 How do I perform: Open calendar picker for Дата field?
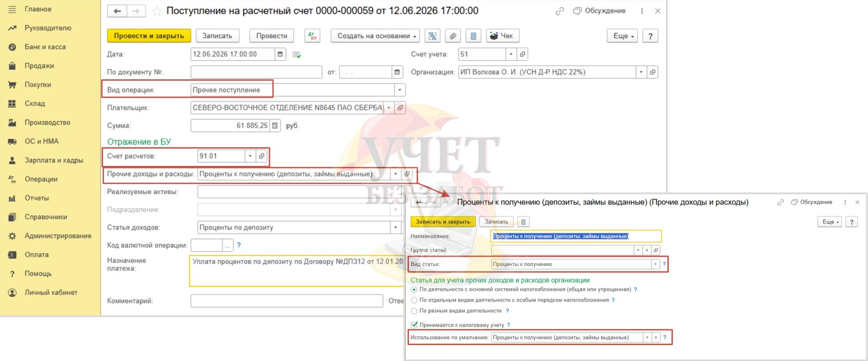pyautogui.click(x=280, y=54)
